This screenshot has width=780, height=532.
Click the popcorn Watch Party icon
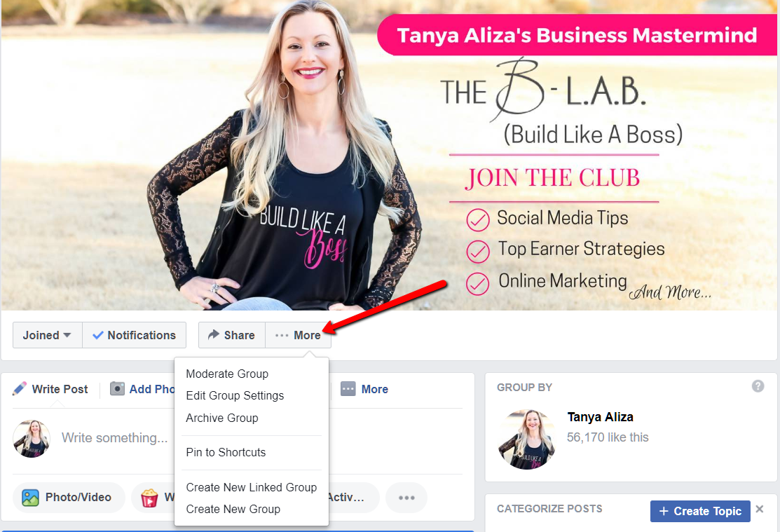click(149, 498)
